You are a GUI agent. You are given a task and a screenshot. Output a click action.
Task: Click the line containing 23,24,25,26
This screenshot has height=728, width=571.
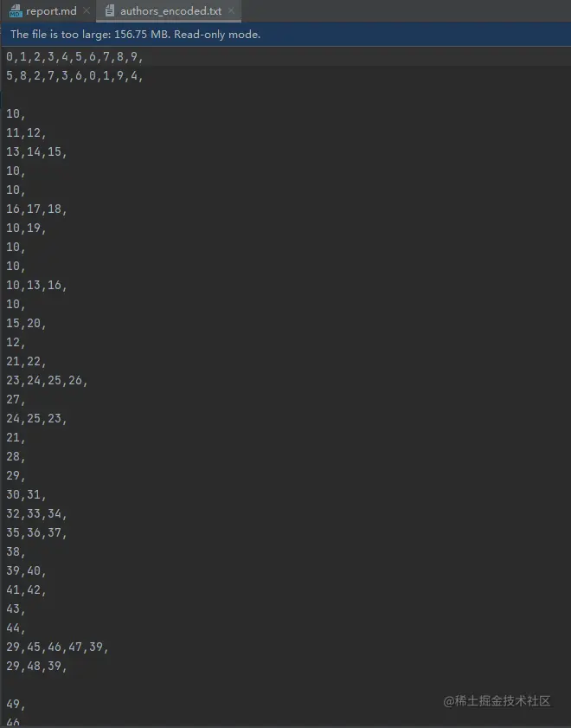(48, 380)
